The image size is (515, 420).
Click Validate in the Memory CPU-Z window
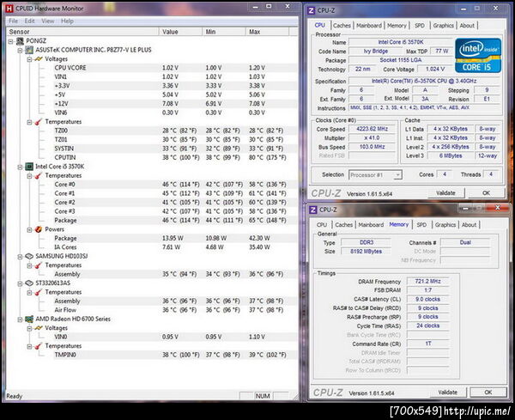[448, 393]
